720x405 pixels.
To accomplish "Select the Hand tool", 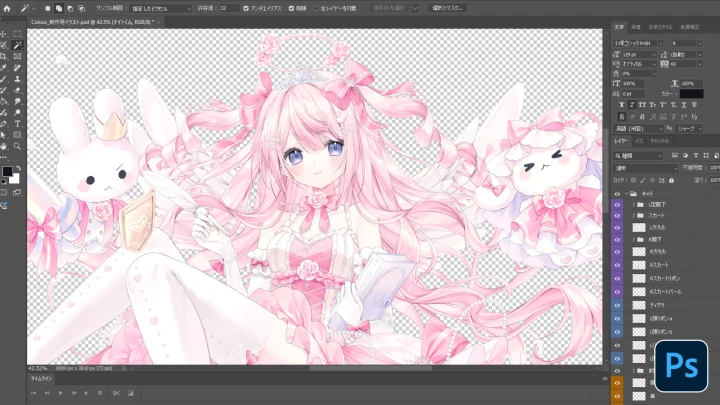I will click(x=4, y=146).
